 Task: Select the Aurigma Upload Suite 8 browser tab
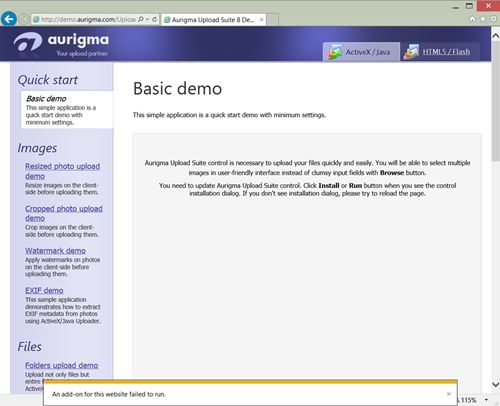[213, 20]
